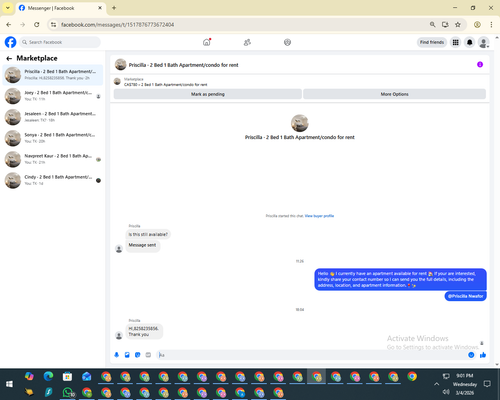Click the Mark as pending button
This screenshot has height=400, width=500.
tap(208, 94)
